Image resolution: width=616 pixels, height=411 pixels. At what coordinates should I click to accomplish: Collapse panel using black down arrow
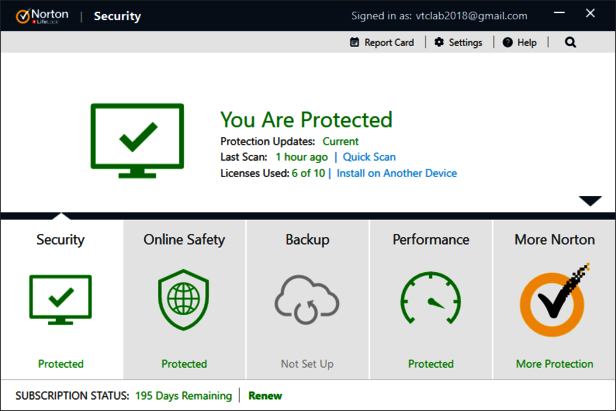coord(590,201)
